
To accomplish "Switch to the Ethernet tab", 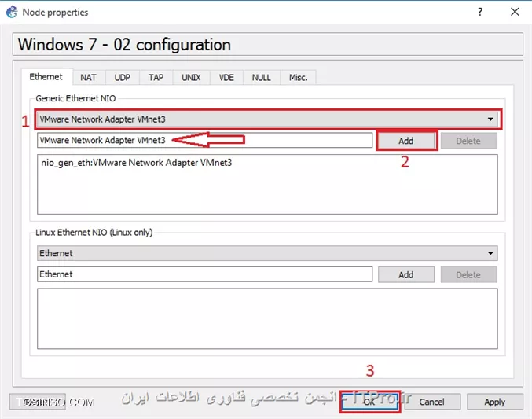I will [46, 77].
